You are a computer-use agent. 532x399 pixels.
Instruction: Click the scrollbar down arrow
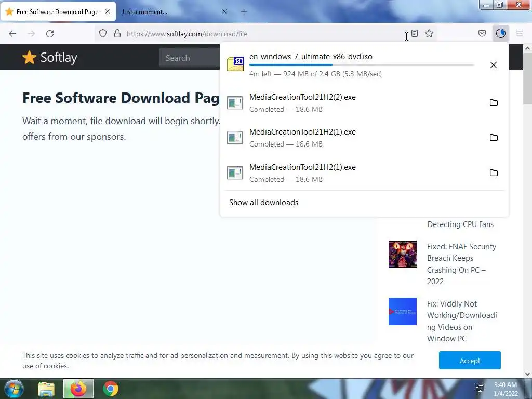(x=527, y=374)
